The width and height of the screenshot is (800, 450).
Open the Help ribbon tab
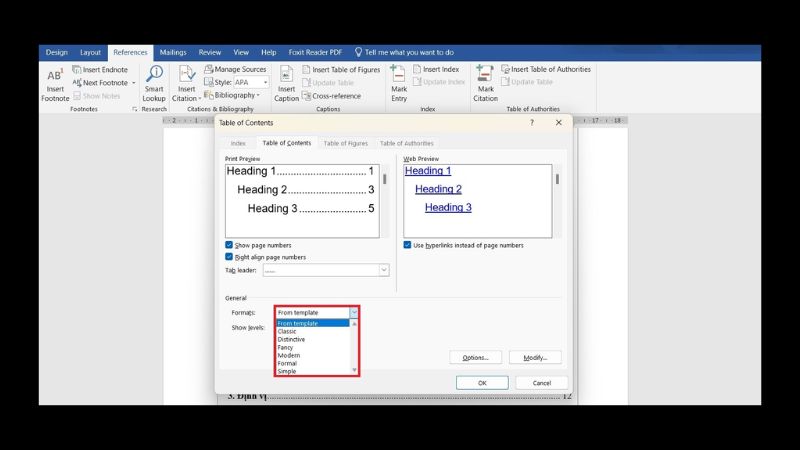268,52
